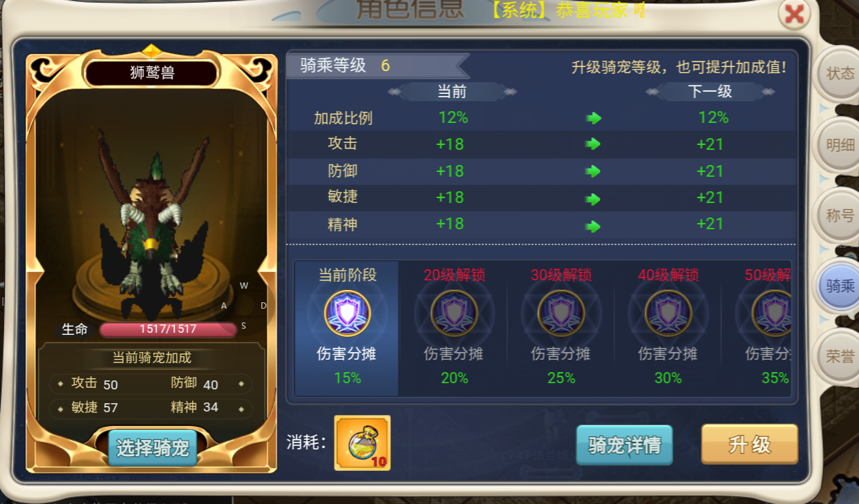Click the mount health bar 1517/1517

[168, 329]
